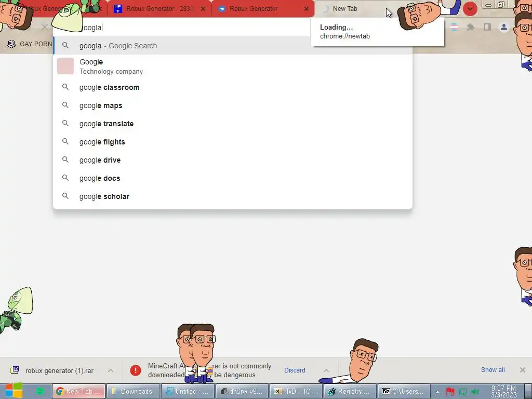Image resolution: width=532 pixels, height=399 pixels.
Task: Close the third Robux Generator tab
Action: tap(307, 9)
